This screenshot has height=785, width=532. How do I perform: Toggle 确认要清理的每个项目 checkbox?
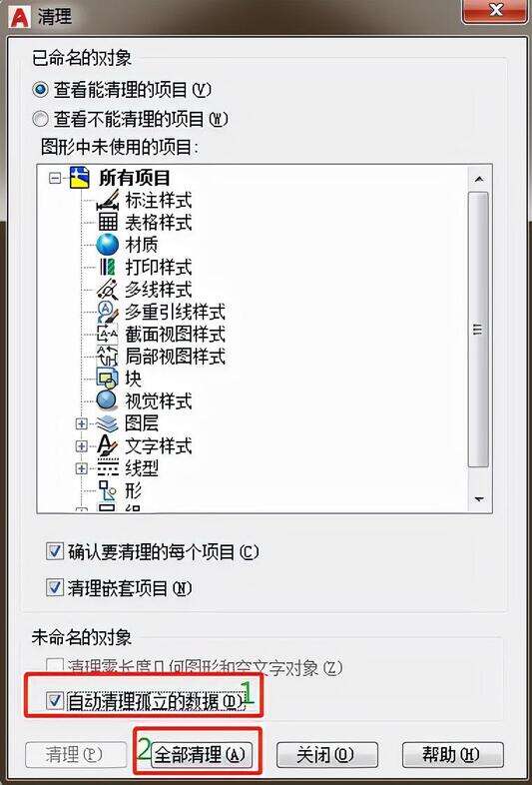click(x=55, y=552)
